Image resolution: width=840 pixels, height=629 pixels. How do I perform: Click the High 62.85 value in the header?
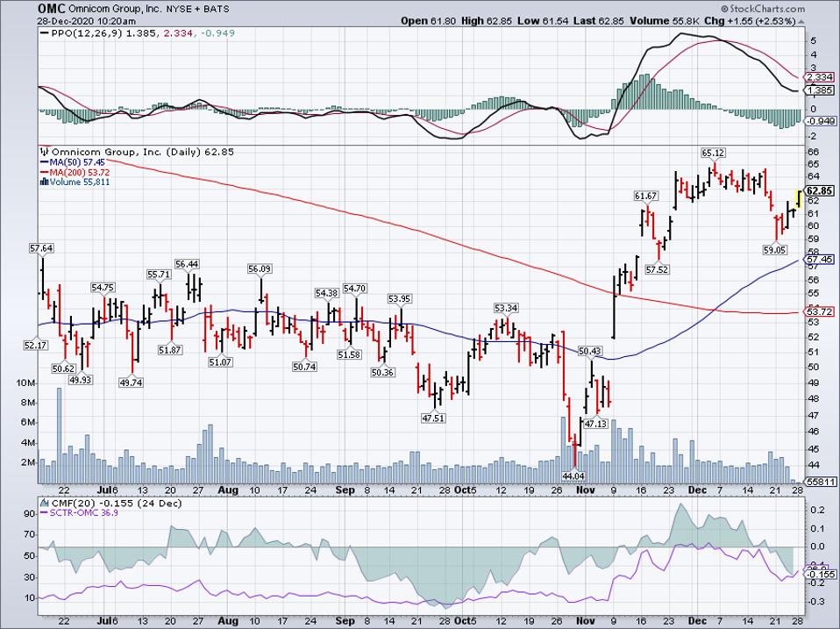(x=487, y=21)
